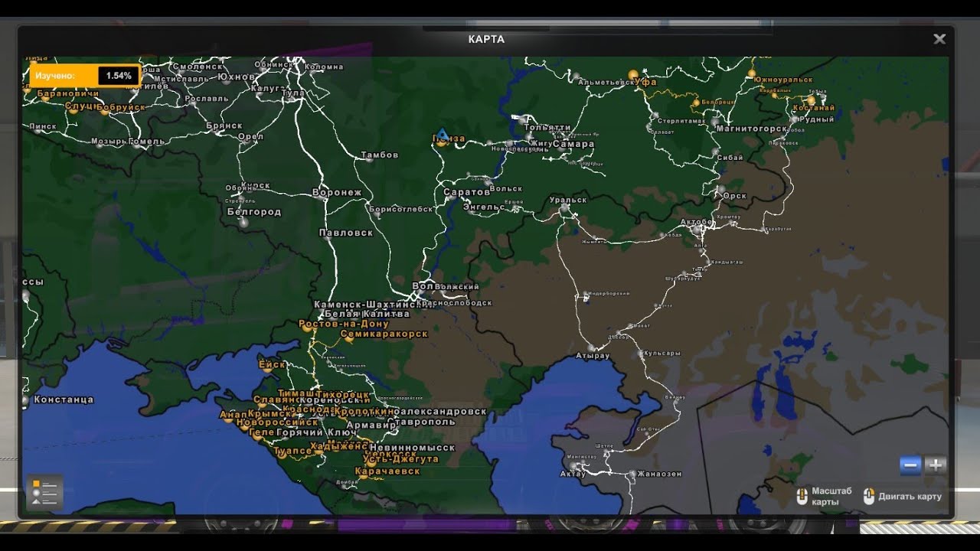Image resolution: width=980 pixels, height=551 pixels.
Task: Click the Саратов city label
Action: click(x=466, y=192)
